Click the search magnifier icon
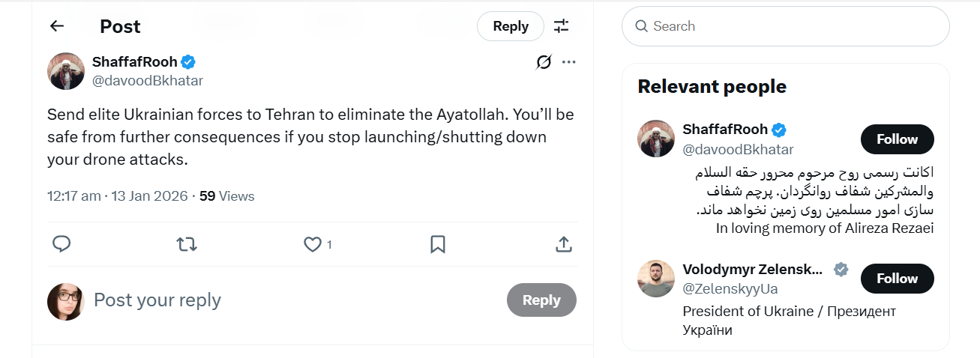This screenshot has width=980, height=358. pos(641,26)
